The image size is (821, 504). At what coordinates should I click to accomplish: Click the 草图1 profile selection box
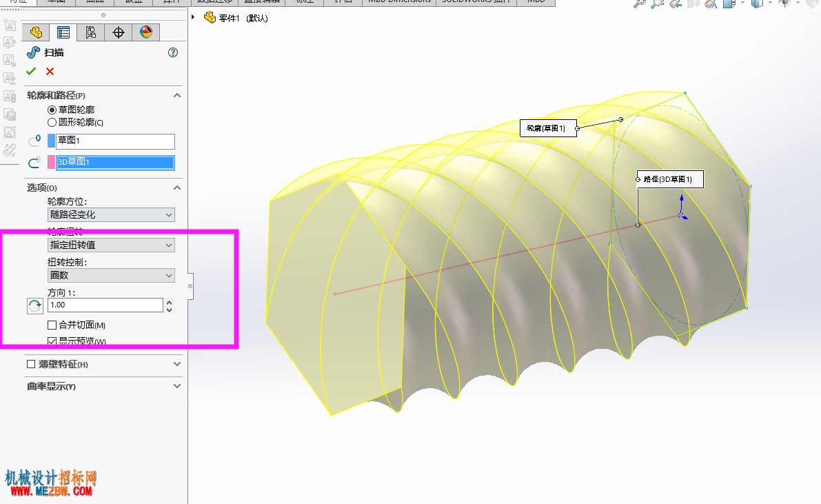point(115,141)
